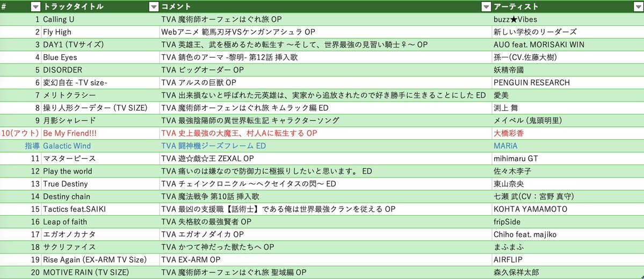The image size is (644, 279).
Task: Click 'TVA 魔法戦争 第10話 挿入歌' comment
Action: (x=325, y=196)
